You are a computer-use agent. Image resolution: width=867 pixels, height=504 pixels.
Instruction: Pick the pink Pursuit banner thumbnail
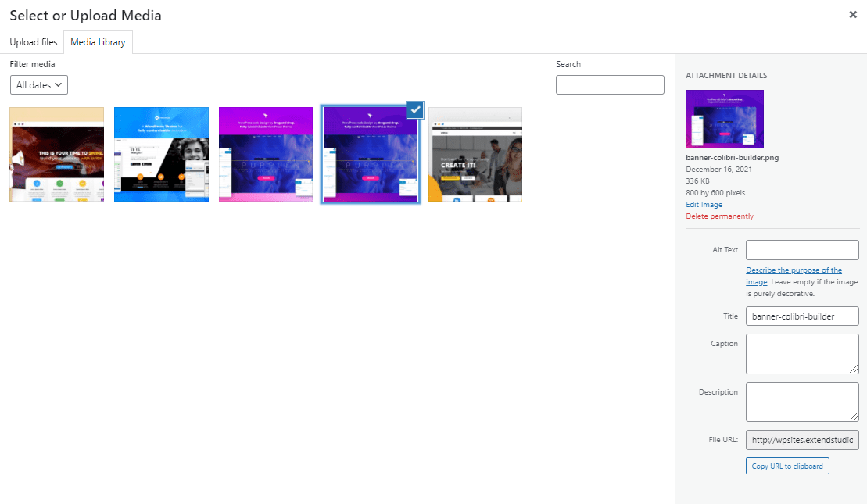point(265,154)
